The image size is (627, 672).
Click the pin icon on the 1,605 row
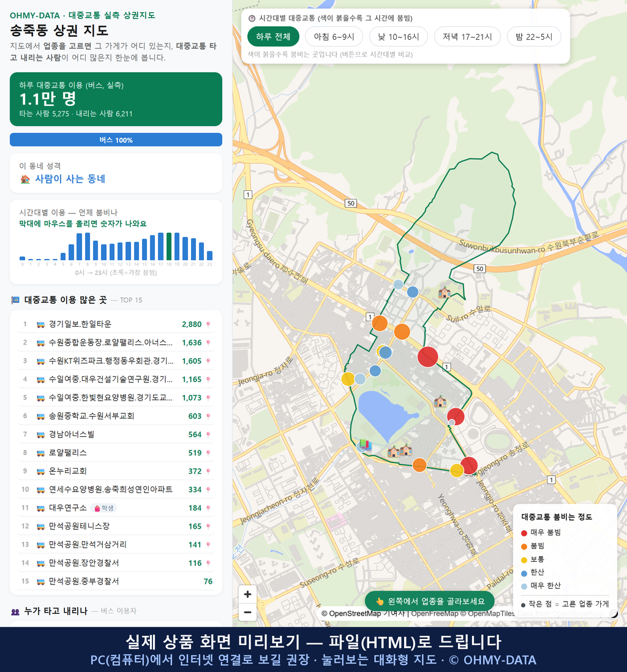pos(208,361)
